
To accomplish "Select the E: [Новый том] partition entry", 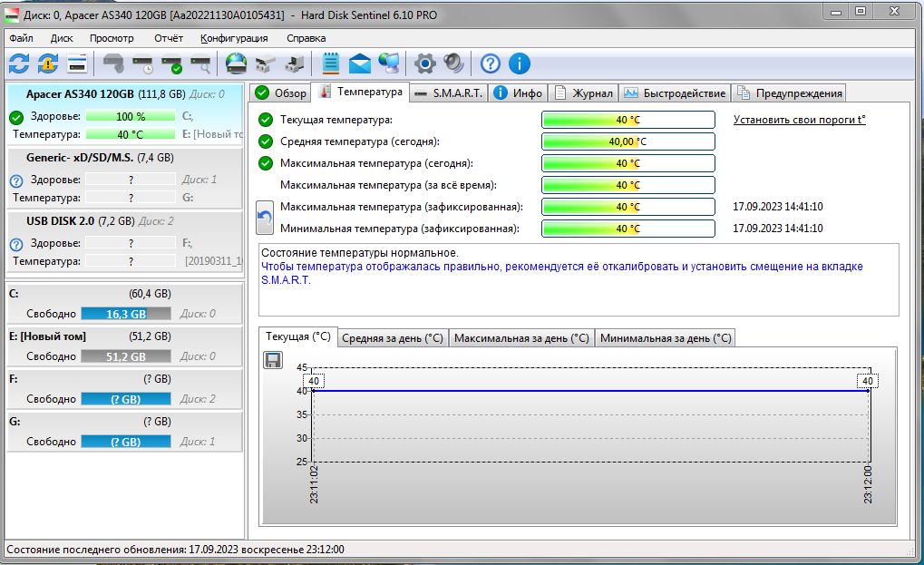I will pyautogui.click(x=124, y=346).
